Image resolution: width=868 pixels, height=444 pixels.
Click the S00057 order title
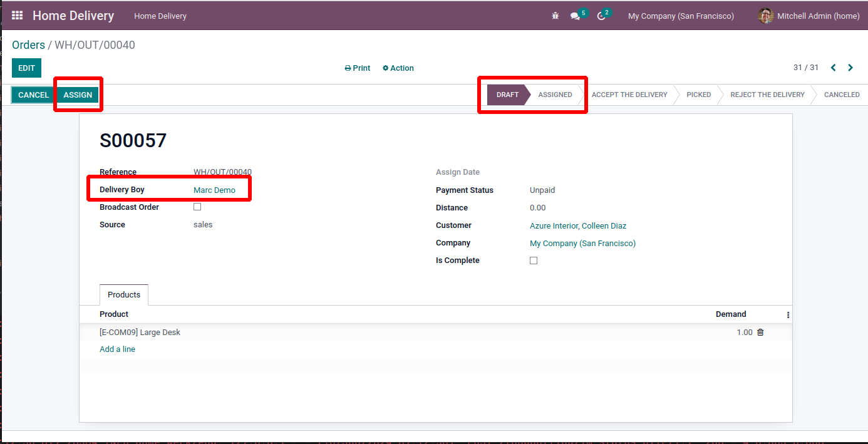click(x=133, y=140)
